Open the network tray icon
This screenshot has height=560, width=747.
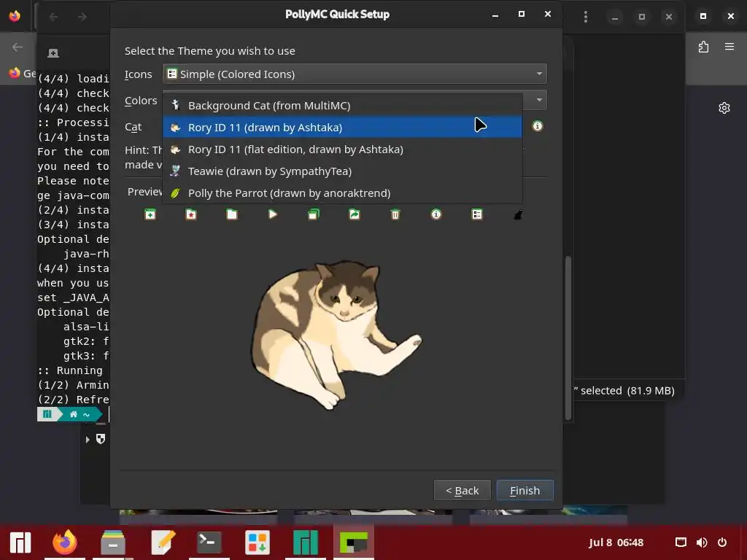[681, 542]
